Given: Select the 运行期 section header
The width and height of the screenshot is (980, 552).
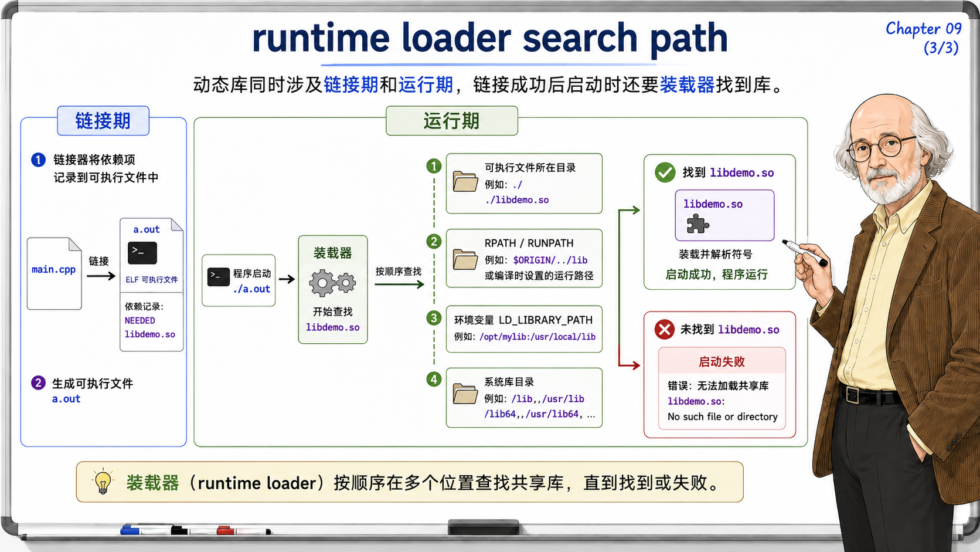Looking at the screenshot, I should point(452,121).
